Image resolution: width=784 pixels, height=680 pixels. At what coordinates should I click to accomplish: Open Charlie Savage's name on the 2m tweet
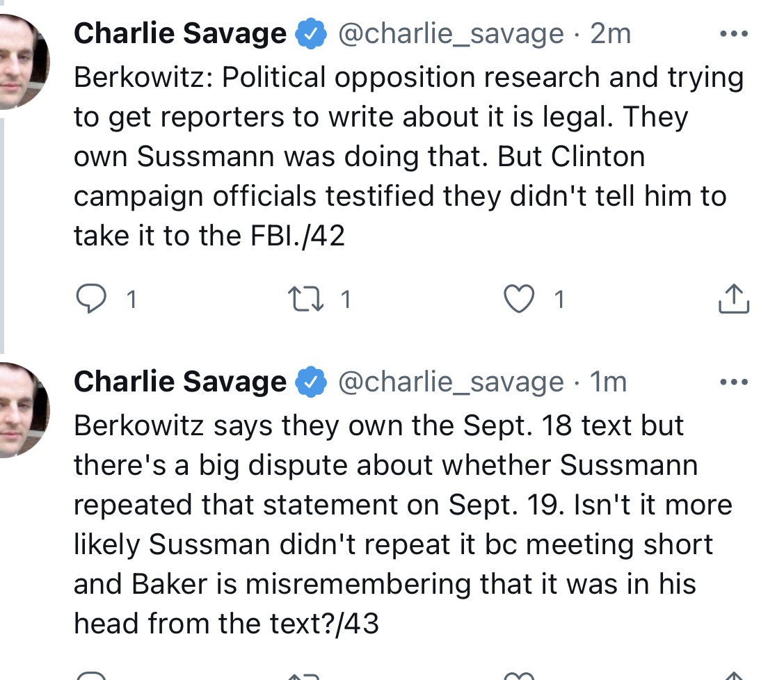[x=179, y=33]
